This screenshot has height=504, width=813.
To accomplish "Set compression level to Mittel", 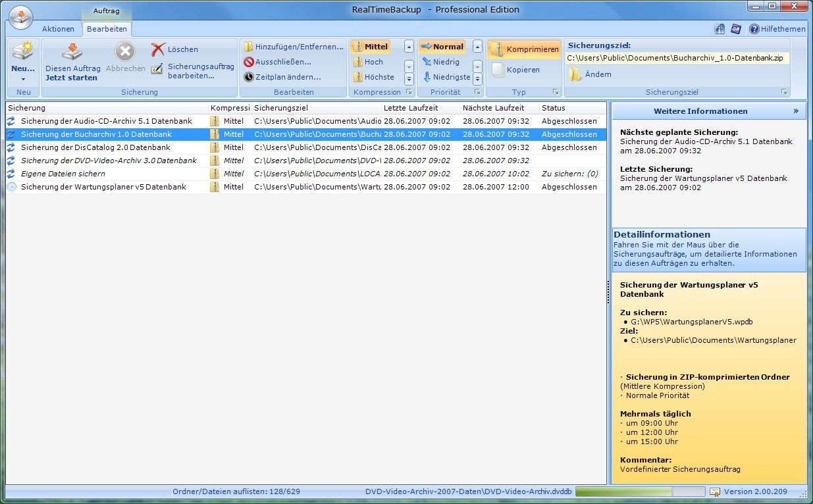I will pos(371,47).
